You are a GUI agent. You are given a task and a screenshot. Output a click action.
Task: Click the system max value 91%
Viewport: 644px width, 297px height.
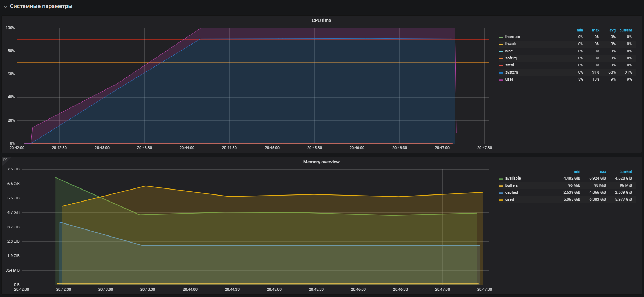coord(596,72)
